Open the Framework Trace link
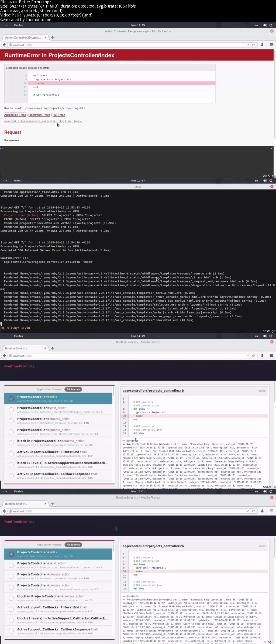The height and width of the screenshot is (644, 276). click(x=39, y=115)
